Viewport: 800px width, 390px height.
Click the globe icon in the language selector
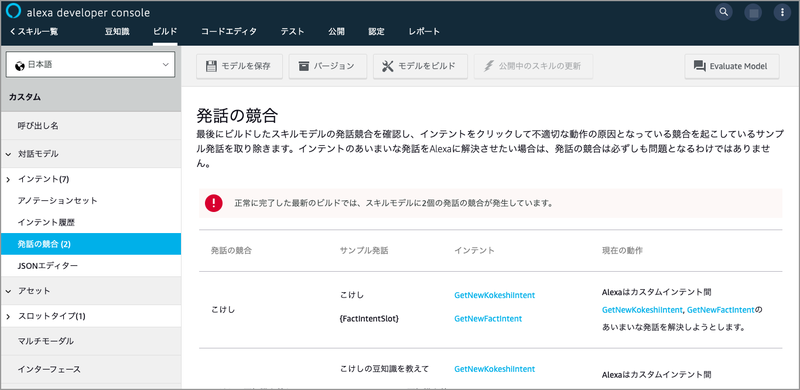tap(20, 65)
